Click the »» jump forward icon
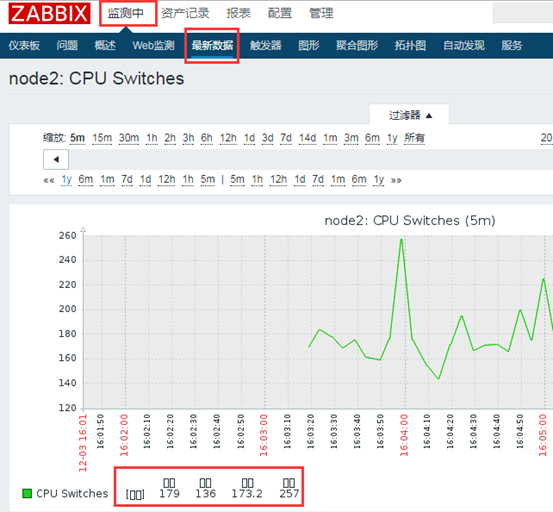553x512 pixels. [396, 181]
